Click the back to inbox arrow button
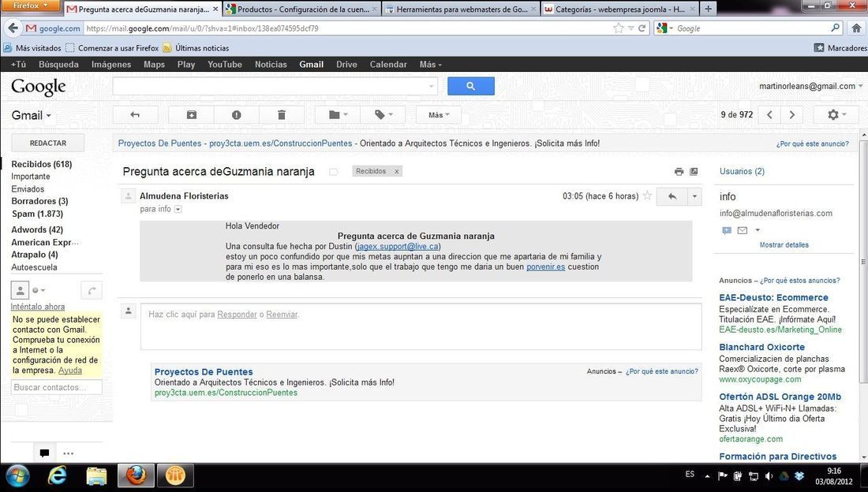Image resolution: width=868 pixels, height=492 pixels. (135, 115)
